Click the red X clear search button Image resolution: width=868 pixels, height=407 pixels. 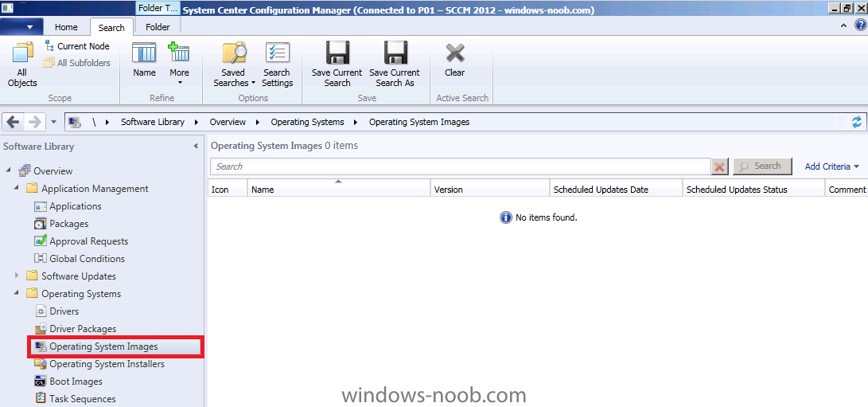click(x=720, y=166)
